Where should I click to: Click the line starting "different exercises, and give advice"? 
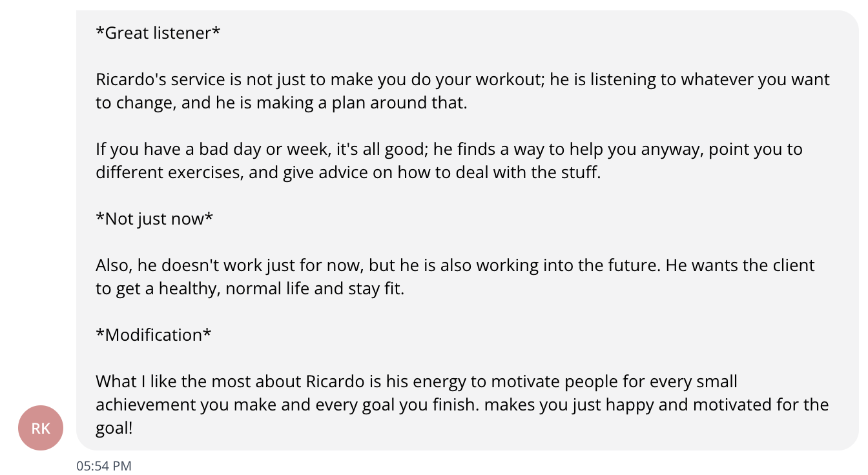click(x=348, y=172)
